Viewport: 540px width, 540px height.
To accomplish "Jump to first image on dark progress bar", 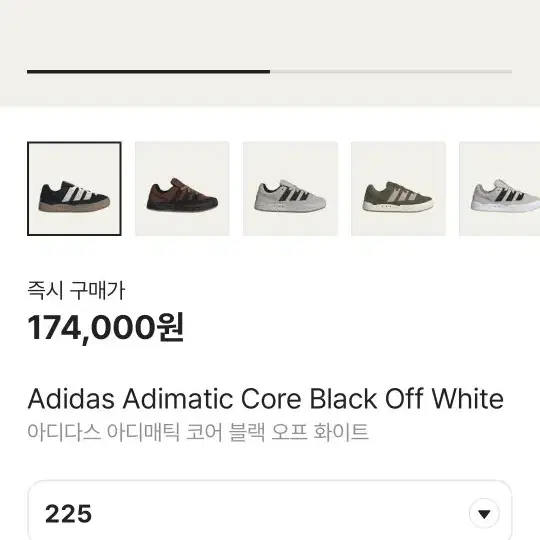I will coord(148,72).
